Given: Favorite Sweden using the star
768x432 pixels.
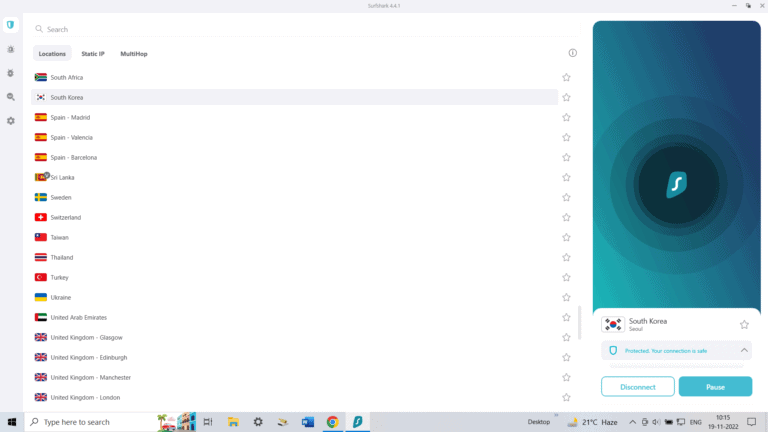Looking at the screenshot, I should 566,197.
